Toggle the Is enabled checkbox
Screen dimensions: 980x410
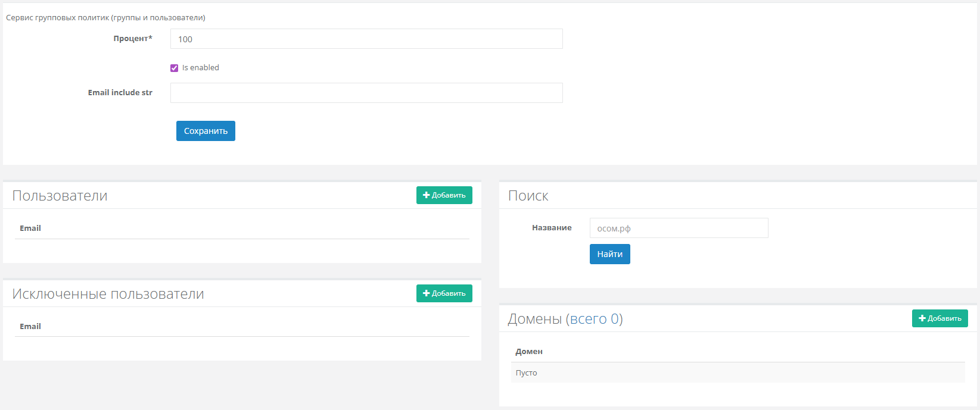click(174, 68)
